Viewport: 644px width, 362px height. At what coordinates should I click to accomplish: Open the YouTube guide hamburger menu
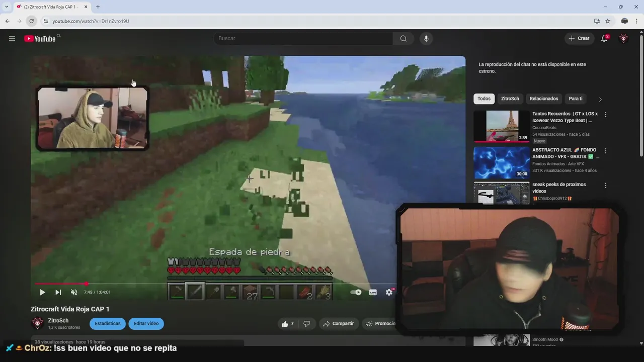pos(12,39)
